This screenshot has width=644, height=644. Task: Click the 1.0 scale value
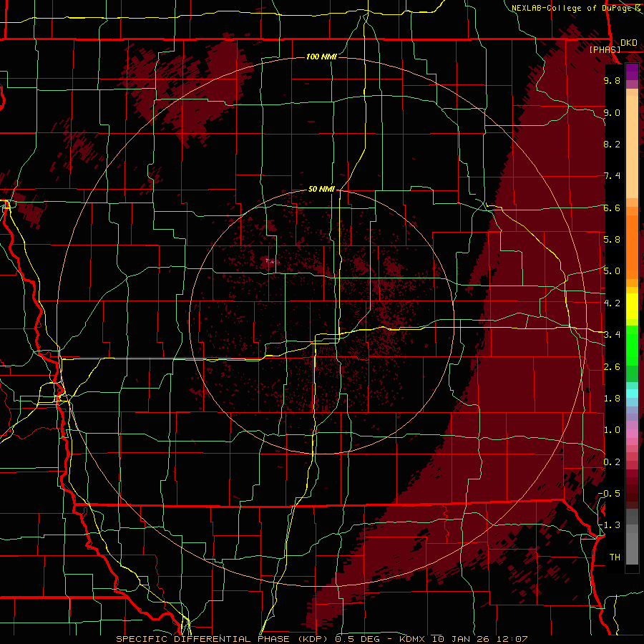click(x=612, y=429)
